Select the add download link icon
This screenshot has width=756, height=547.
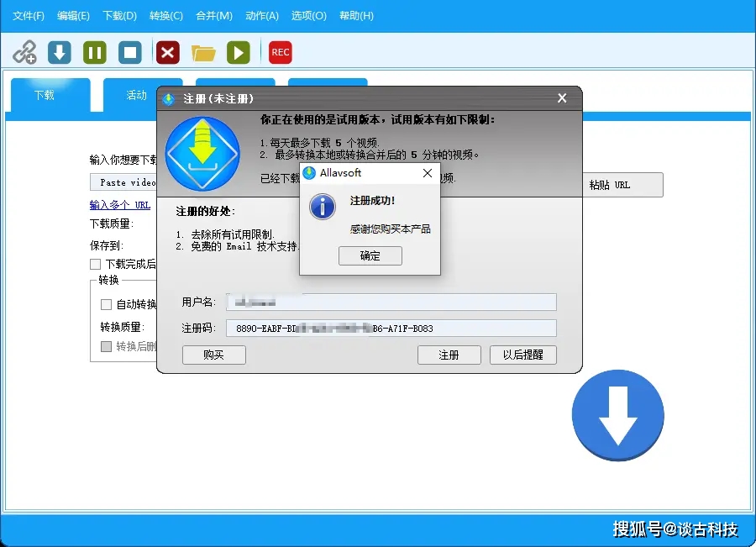26,51
